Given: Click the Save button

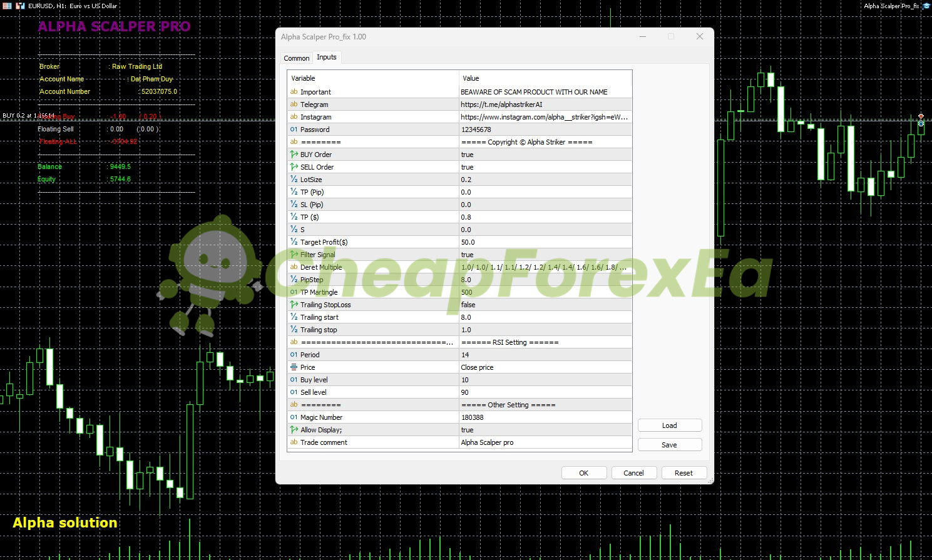Looking at the screenshot, I should (670, 445).
